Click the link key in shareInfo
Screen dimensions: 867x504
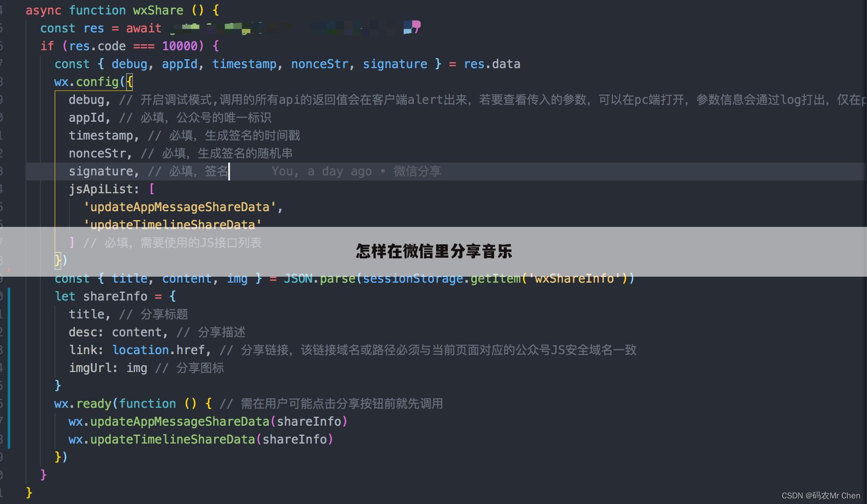(83, 350)
